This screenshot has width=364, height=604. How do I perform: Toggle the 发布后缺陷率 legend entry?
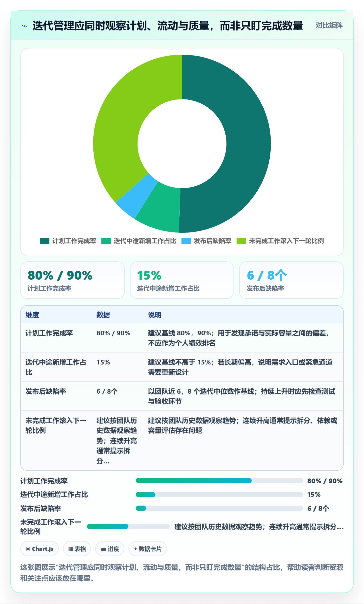click(x=206, y=241)
